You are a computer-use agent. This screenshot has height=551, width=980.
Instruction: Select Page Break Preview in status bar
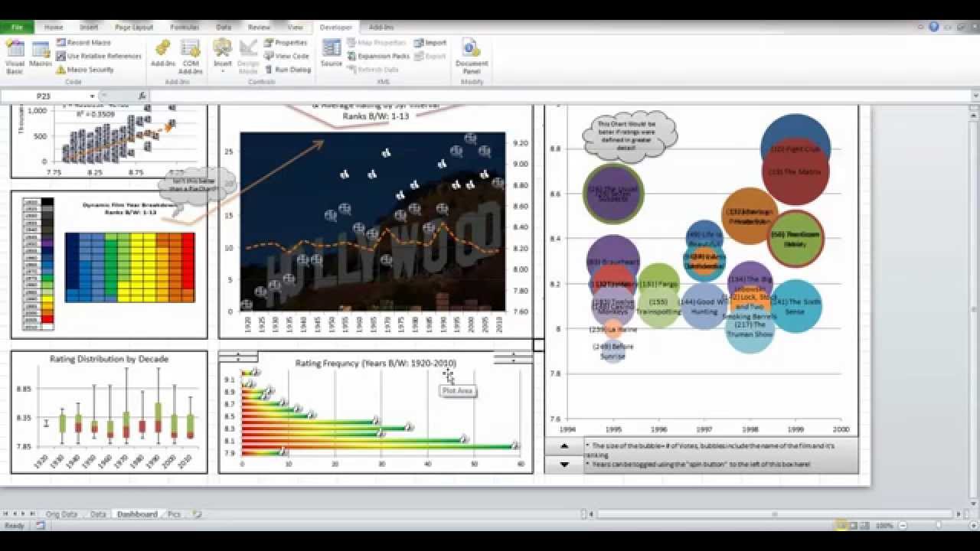click(x=865, y=526)
